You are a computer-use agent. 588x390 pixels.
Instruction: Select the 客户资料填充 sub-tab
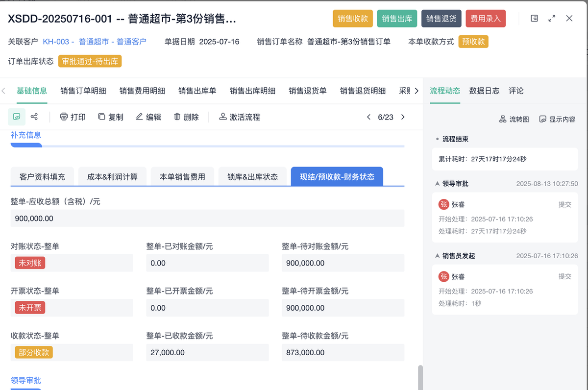pos(42,177)
